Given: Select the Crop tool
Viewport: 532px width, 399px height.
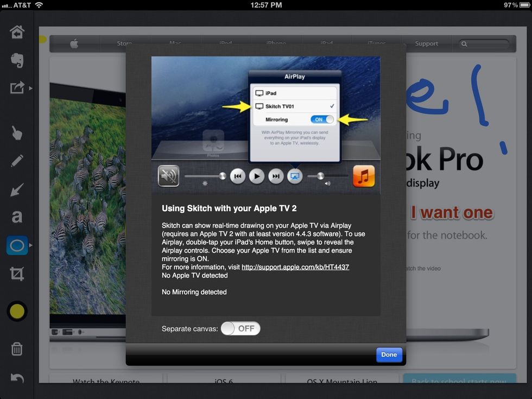Looking at the screenshot, I should click(x=17, y=274).
